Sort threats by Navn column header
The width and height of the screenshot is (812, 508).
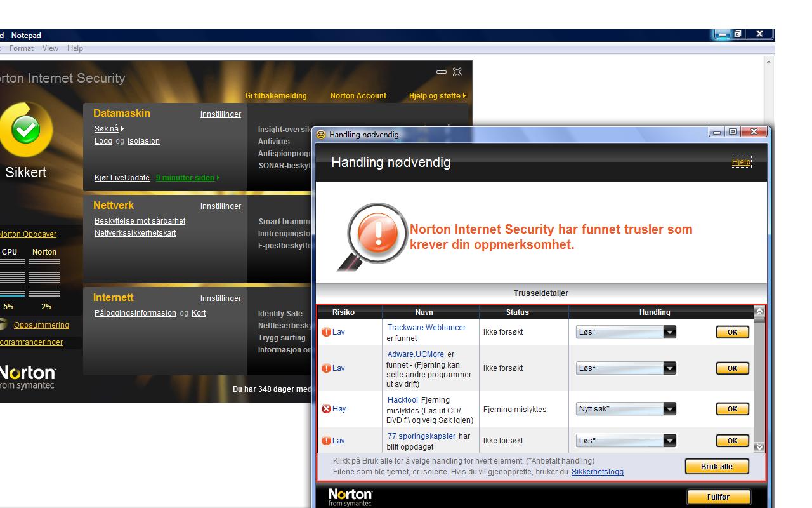[424, 312]
